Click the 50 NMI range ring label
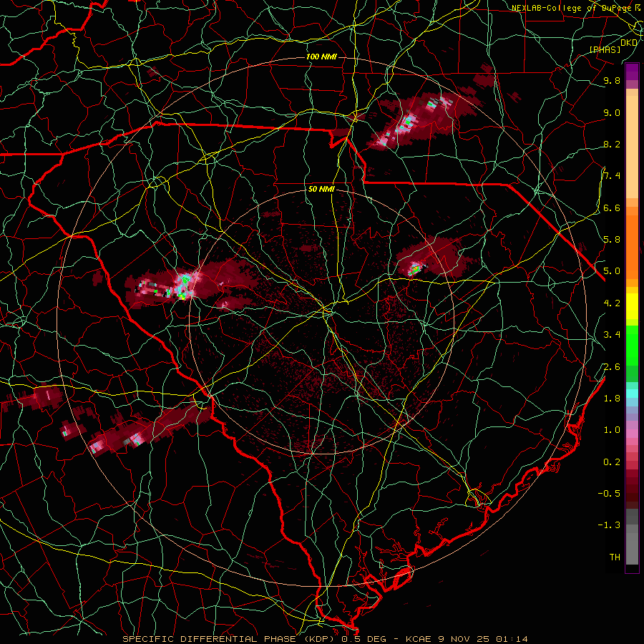 coord(321,189)
